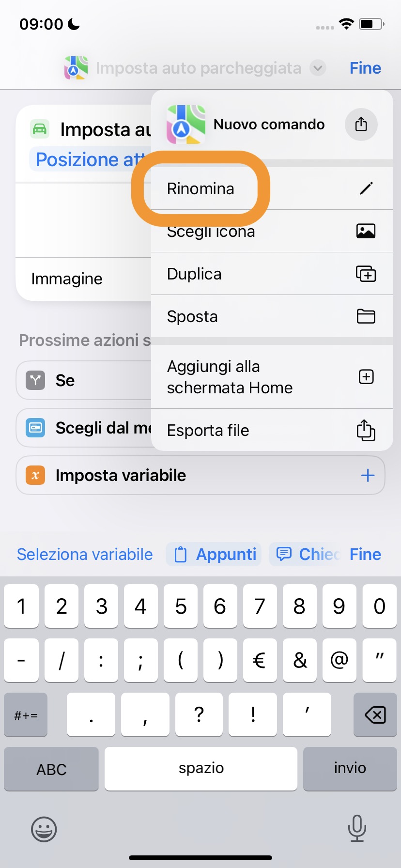Add the Imposta variabile action with plus

pos(368,475)
